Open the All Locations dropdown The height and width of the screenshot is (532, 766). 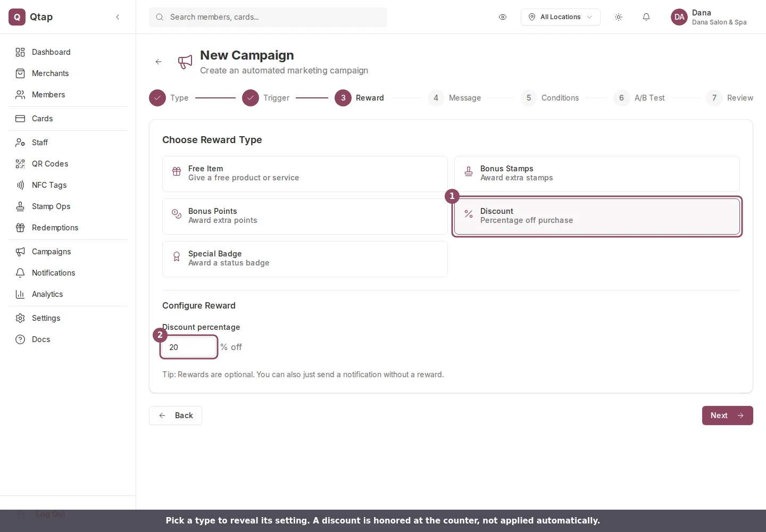(561, 17)
